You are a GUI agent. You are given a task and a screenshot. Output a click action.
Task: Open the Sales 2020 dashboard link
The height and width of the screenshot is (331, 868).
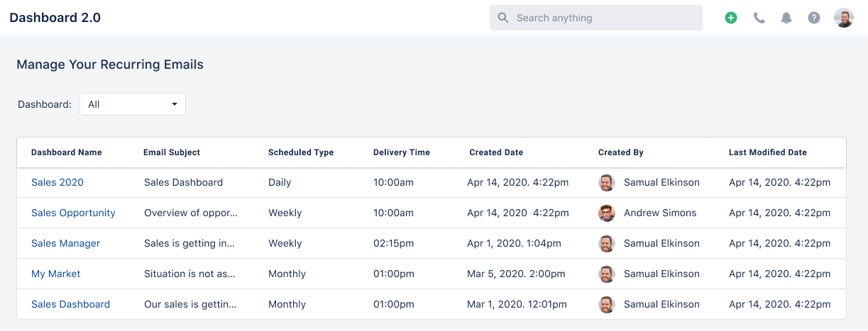click(x=57, y=182)
